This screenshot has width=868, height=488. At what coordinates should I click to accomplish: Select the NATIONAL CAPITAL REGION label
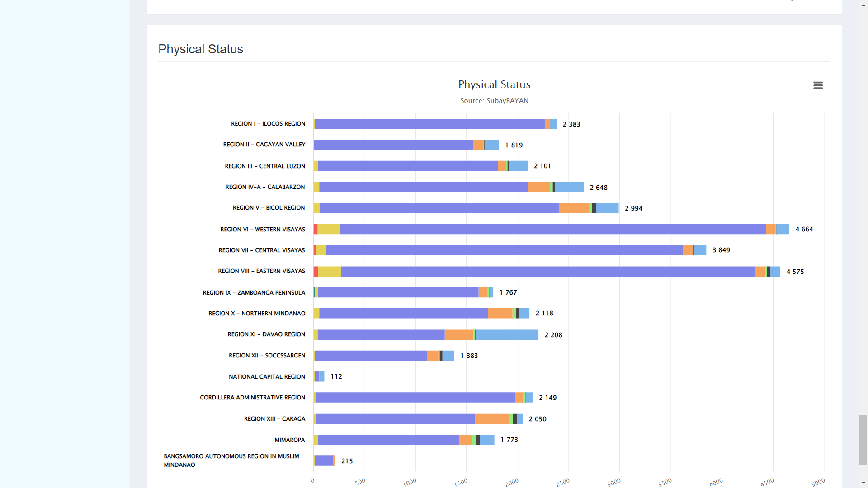click(267, 377)
